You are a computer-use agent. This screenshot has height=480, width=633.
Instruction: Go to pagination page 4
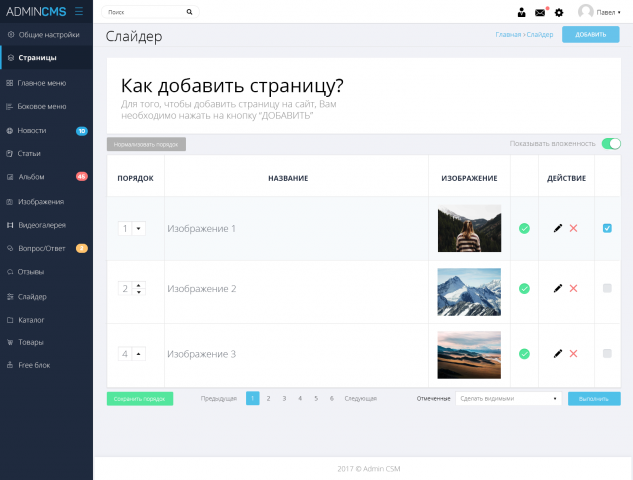click(300, 398)
